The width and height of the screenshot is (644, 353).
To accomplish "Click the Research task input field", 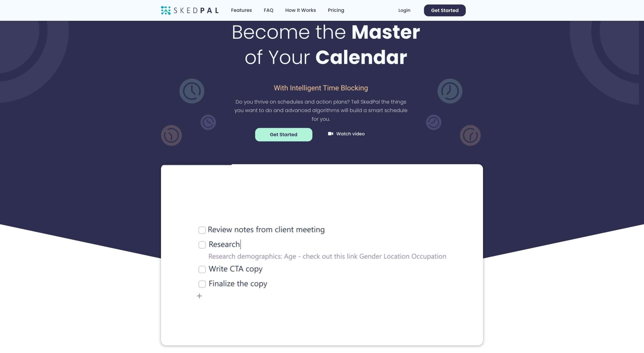I will click(x=224, y=244).
